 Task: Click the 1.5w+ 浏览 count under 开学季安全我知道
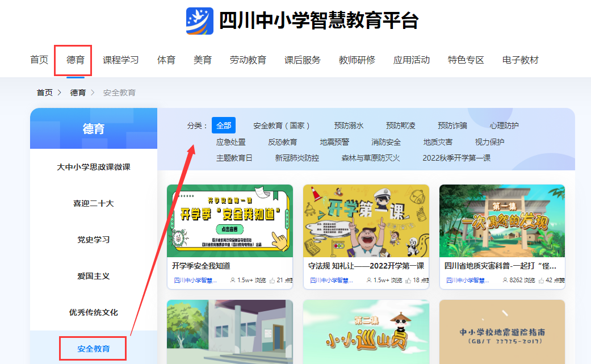point(252,281)
